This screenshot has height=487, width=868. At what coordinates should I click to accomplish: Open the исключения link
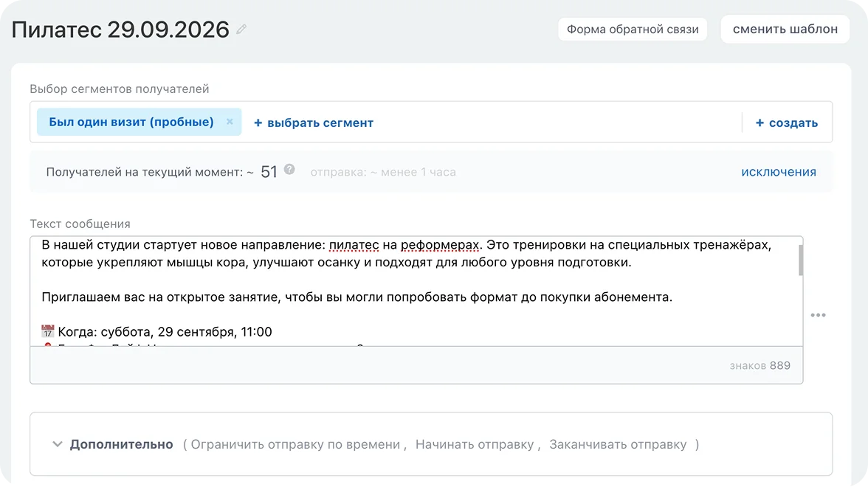pyautogui.click(x=778, y=172)
